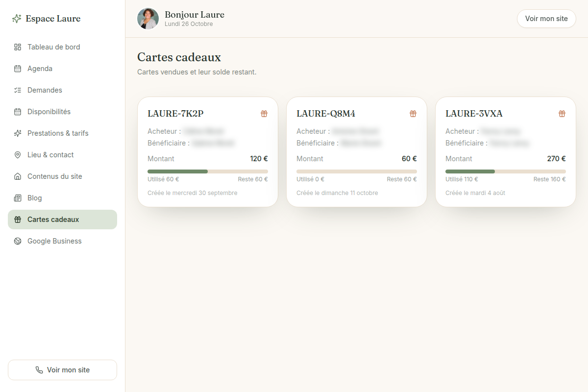Click the Reste 160 € label

point(550,179)
